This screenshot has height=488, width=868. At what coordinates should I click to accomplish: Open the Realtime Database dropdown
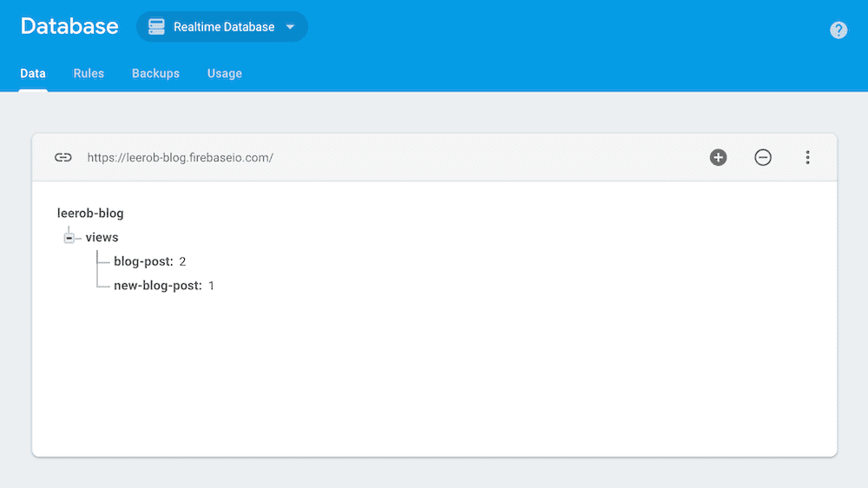[x=222, y=27]
